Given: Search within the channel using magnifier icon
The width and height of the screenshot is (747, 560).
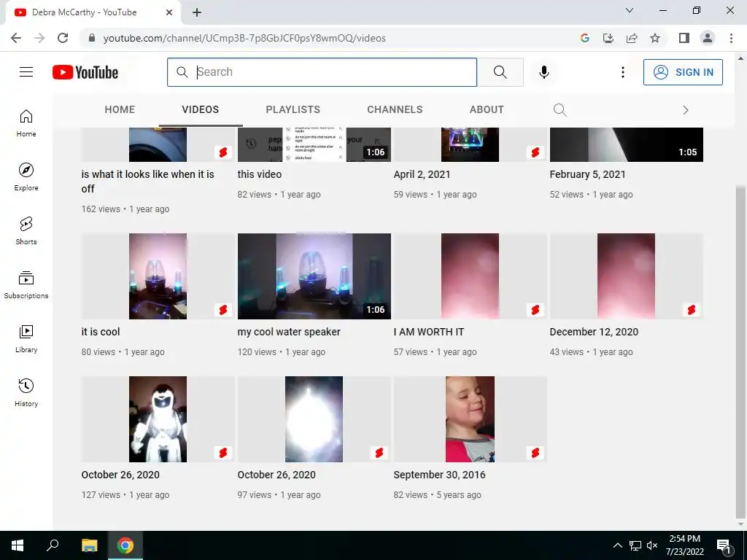Looking at the screenshot, I should point(560,110).
